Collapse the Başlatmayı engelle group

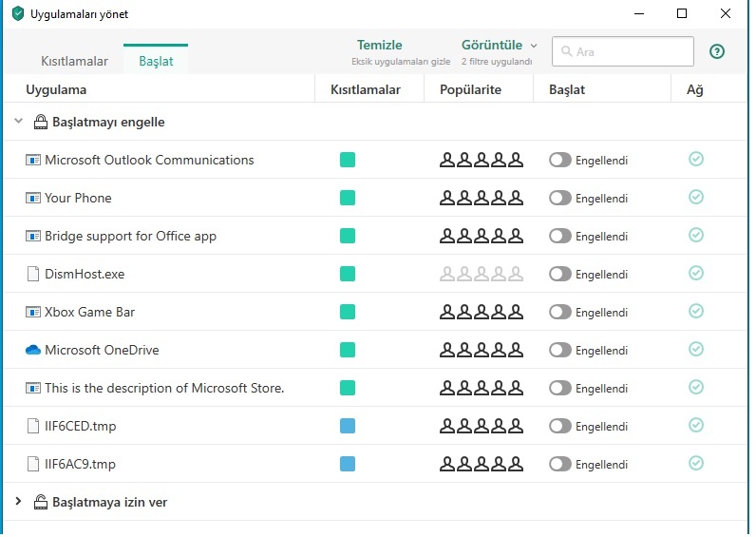(18, 122)
